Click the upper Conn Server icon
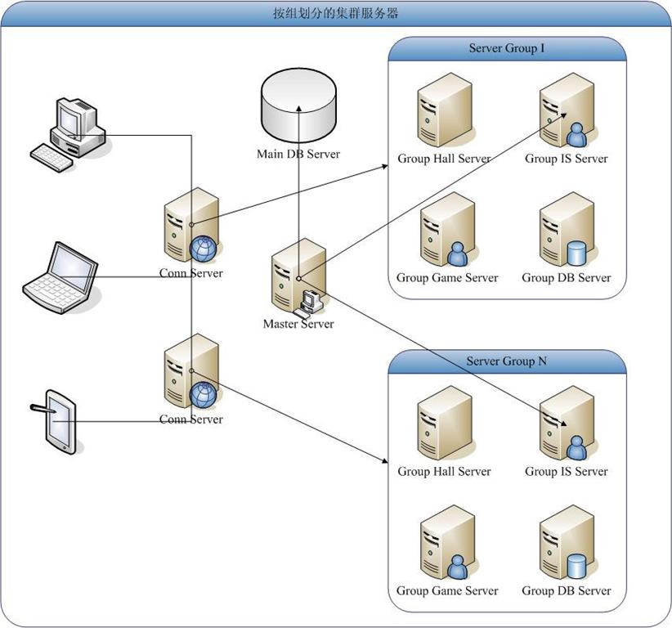The image size is (672, 628). (191, 225)
